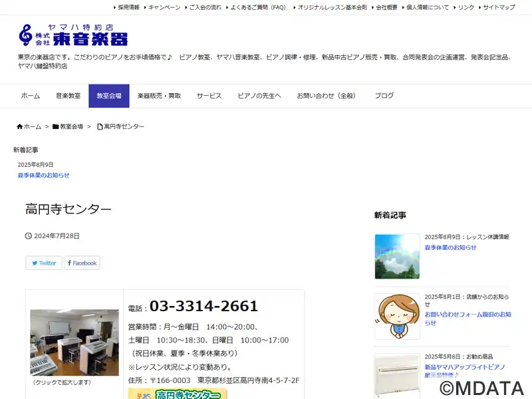The width and height of the screenshot is (532, 399).
Task: Click the ※レッスン状況により変動あり note
Action: 180,367
